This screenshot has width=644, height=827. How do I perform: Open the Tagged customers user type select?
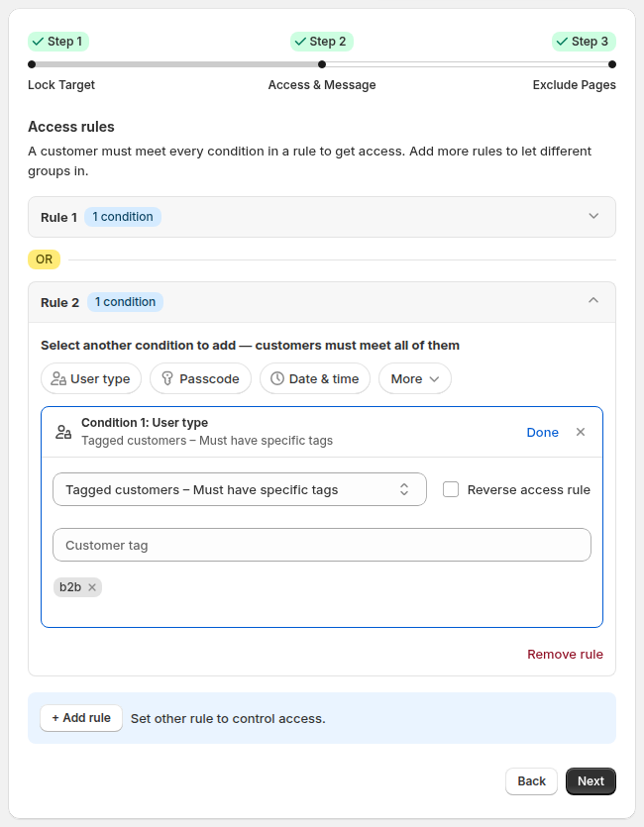coord(240,489)
